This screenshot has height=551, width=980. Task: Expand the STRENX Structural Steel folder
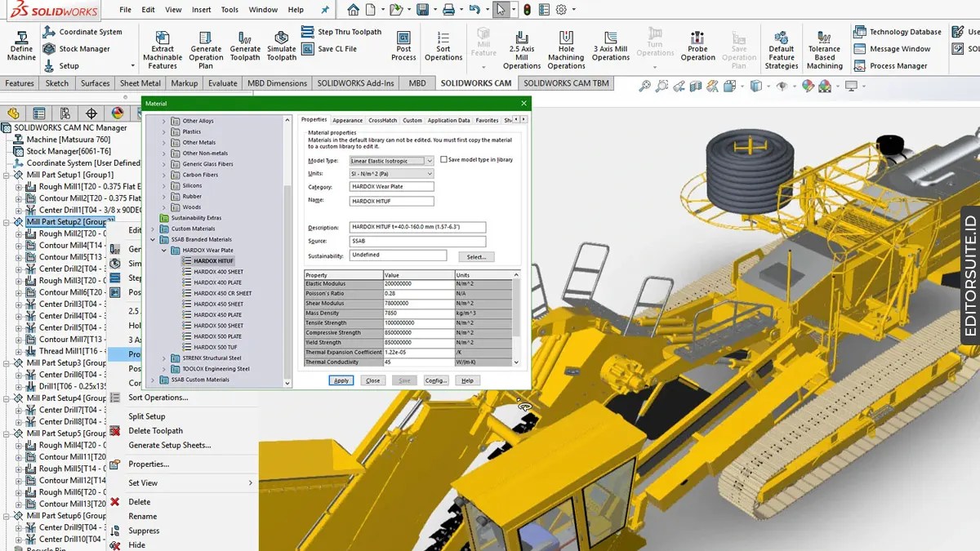click(x=164, y=358)
